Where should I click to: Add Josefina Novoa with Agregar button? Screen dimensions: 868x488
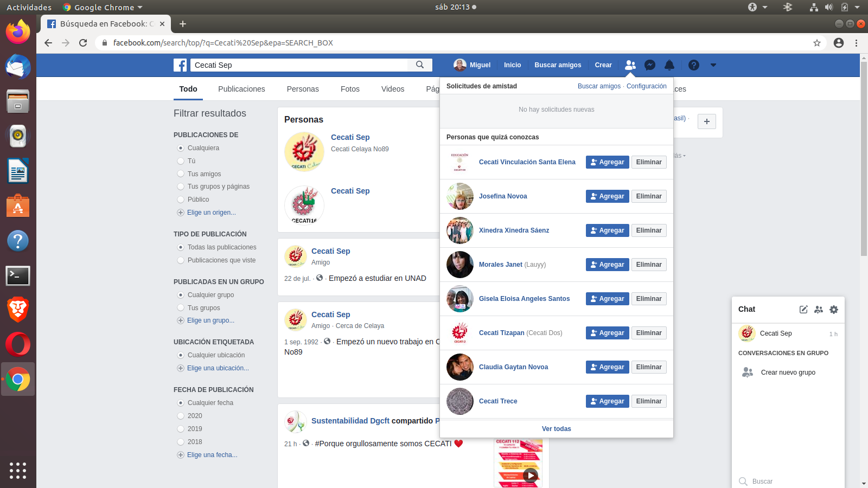[x=607, y=196]
